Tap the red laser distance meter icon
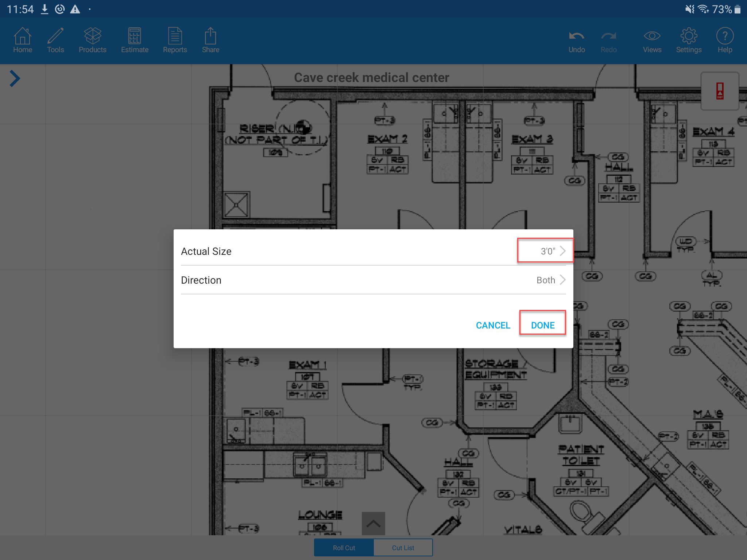Screen dimensions: 747x560 tap(720, 91)
